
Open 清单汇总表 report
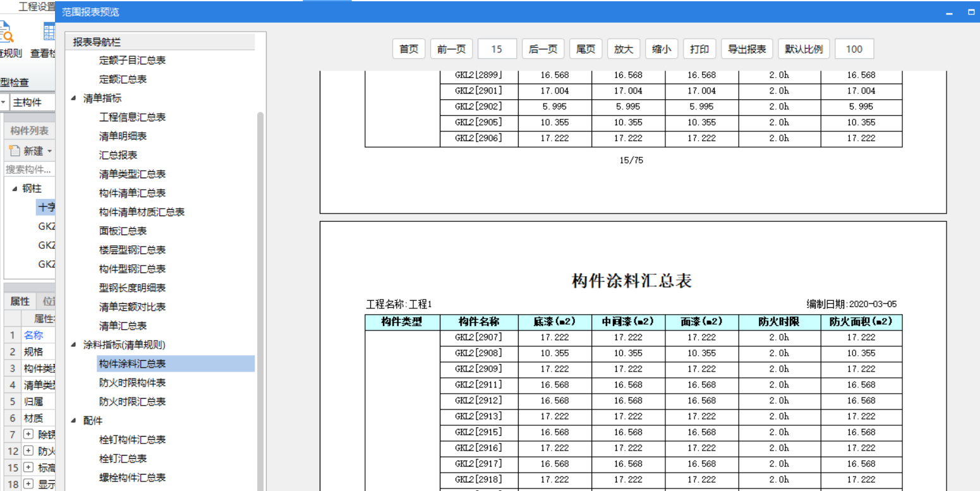click(123, 326)
